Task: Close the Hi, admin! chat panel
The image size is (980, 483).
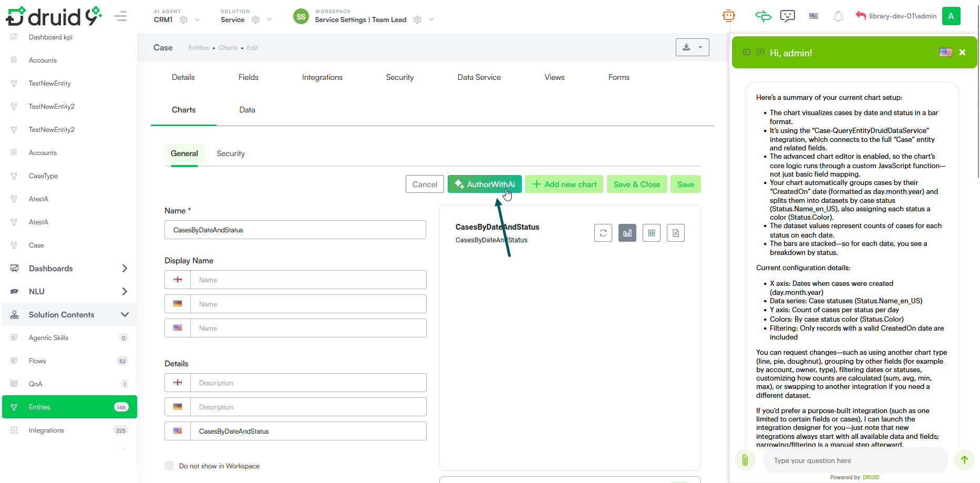Action: (x=962, y=52)
